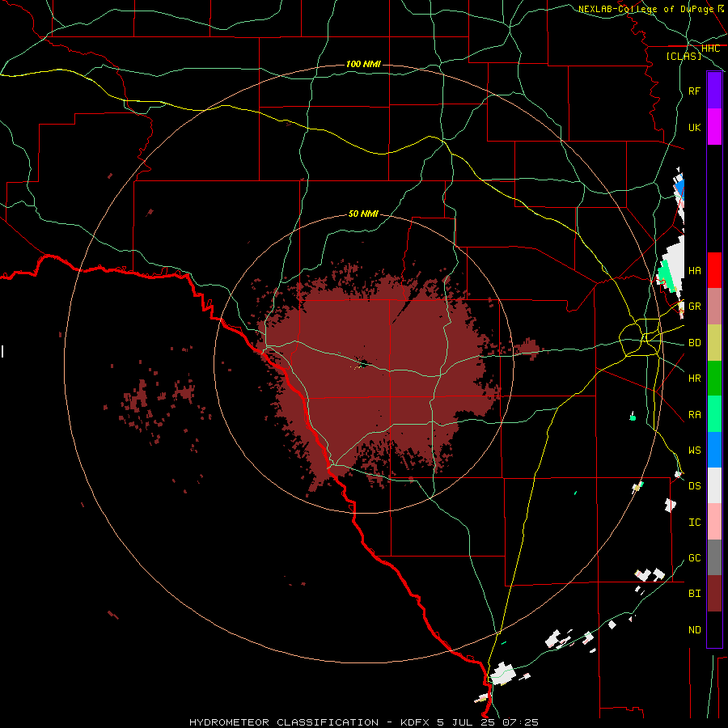Click the RA legend label

tap(694, 415)
